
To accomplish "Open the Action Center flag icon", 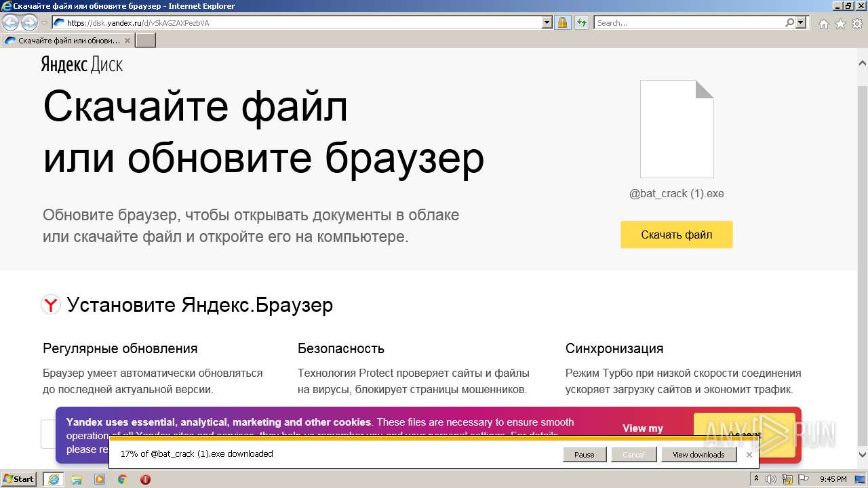I will coord(802,479).
